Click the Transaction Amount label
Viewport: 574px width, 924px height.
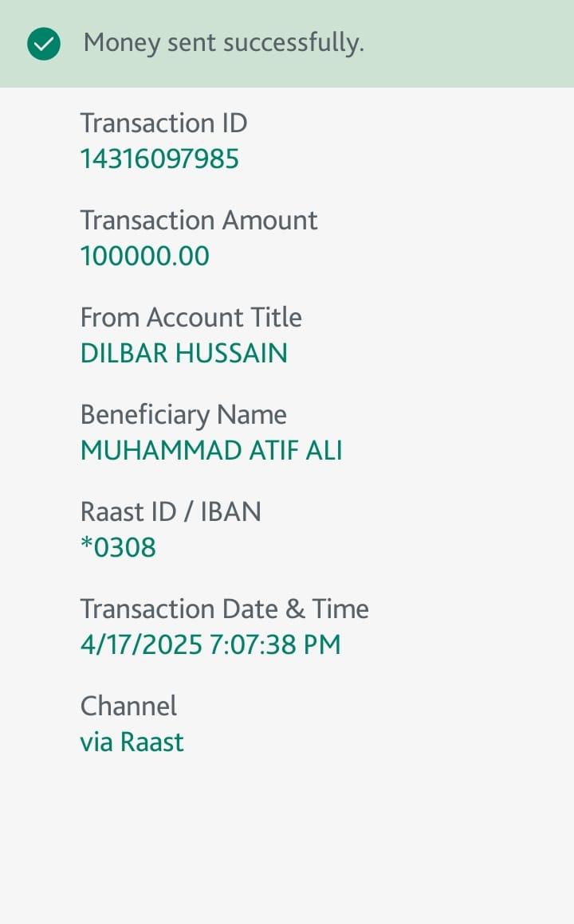coord(199,221)
